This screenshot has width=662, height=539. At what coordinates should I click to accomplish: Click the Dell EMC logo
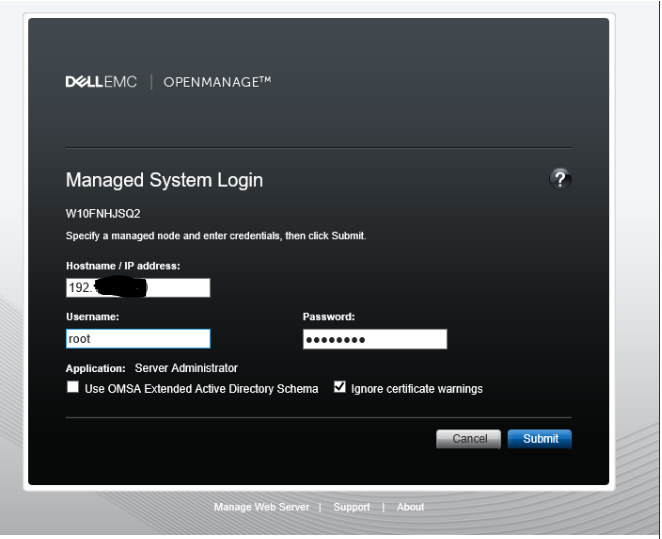click(101, 82)
